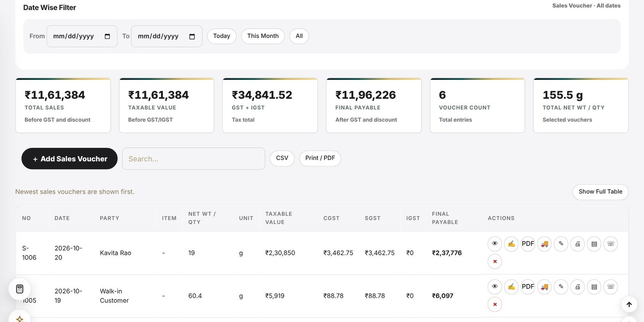
Task: Open the To date calendar picker
Action: [x=192, y=36]
